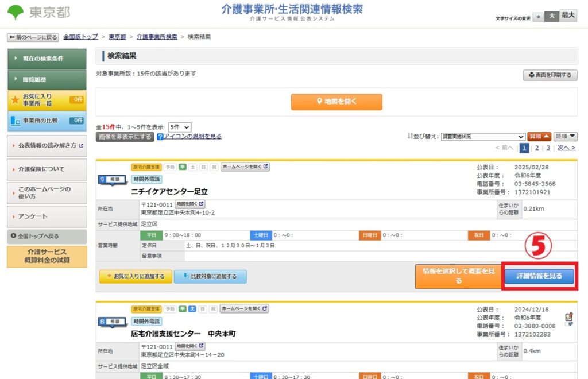Viewport: 588px width, 379px height.
Task: Open ホームページを開く for 中央本町 center
Action: 244,308
